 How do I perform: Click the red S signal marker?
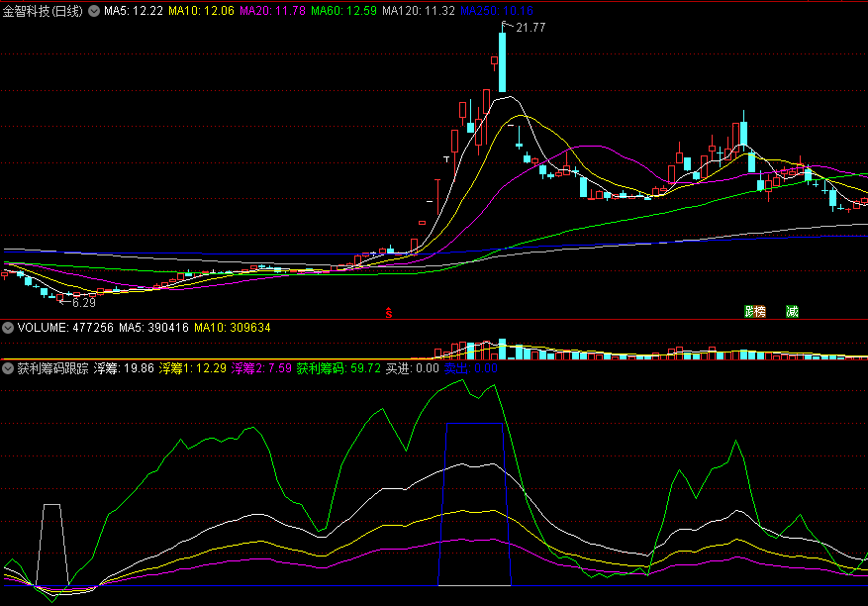(x=389, y=313)
